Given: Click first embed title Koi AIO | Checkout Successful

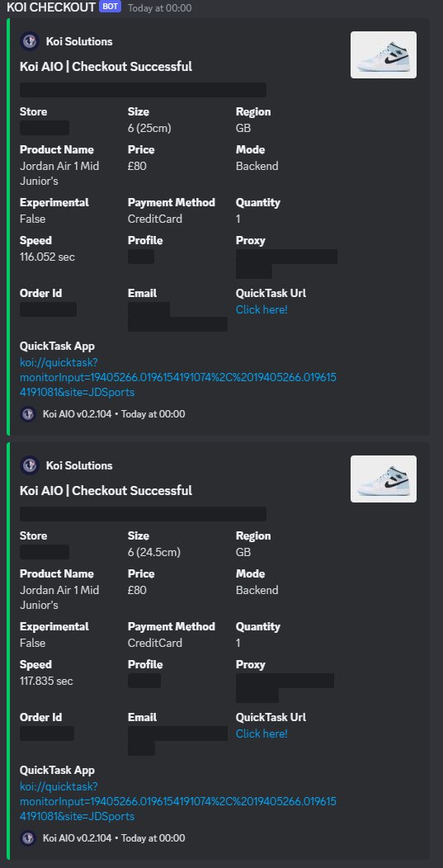Looking at the screenshot, I should pos(106,67).
